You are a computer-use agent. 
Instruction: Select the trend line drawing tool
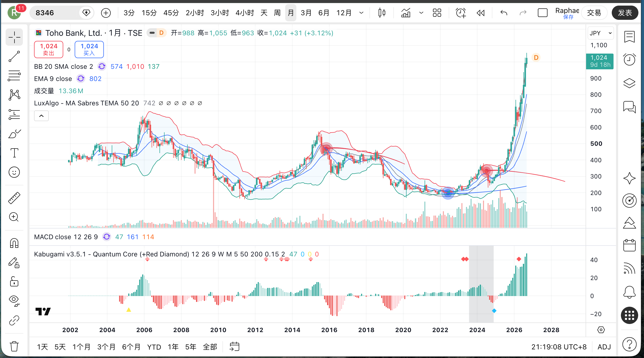click(14, 56)
